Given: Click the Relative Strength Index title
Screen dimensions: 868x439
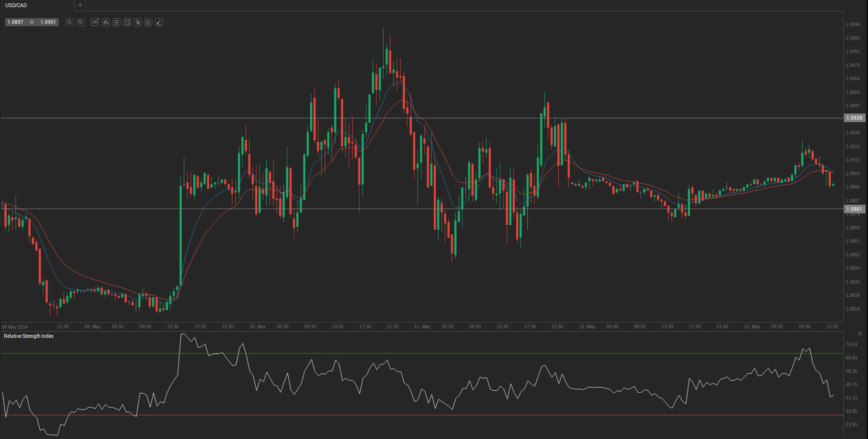Looking at the screenshot, I should 29,336.
